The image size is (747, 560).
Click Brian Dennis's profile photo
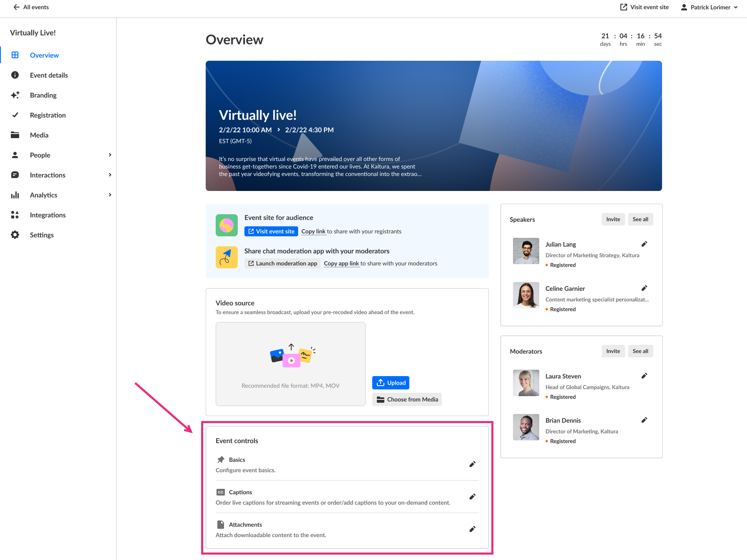526,427
